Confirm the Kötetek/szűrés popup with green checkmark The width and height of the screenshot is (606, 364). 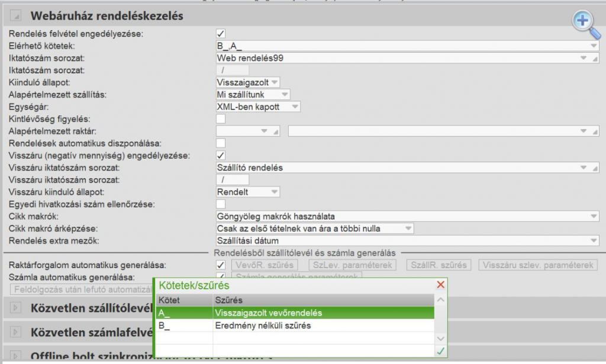[x=440, y=352]
